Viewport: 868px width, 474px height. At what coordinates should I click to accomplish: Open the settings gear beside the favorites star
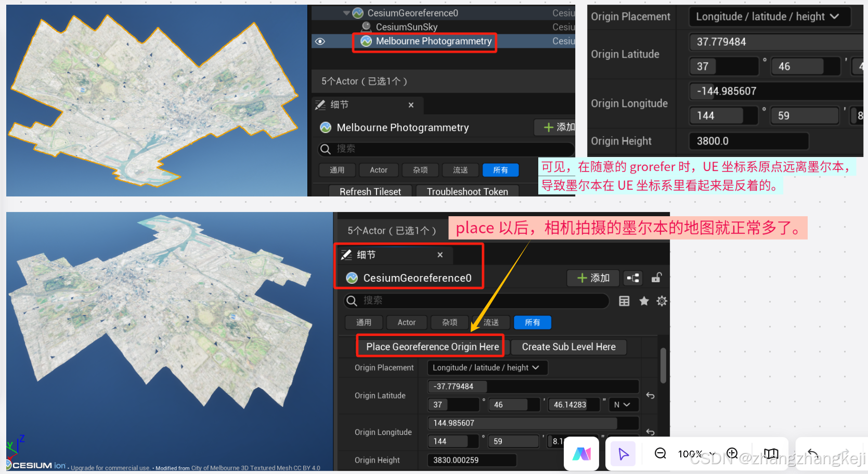662,300
